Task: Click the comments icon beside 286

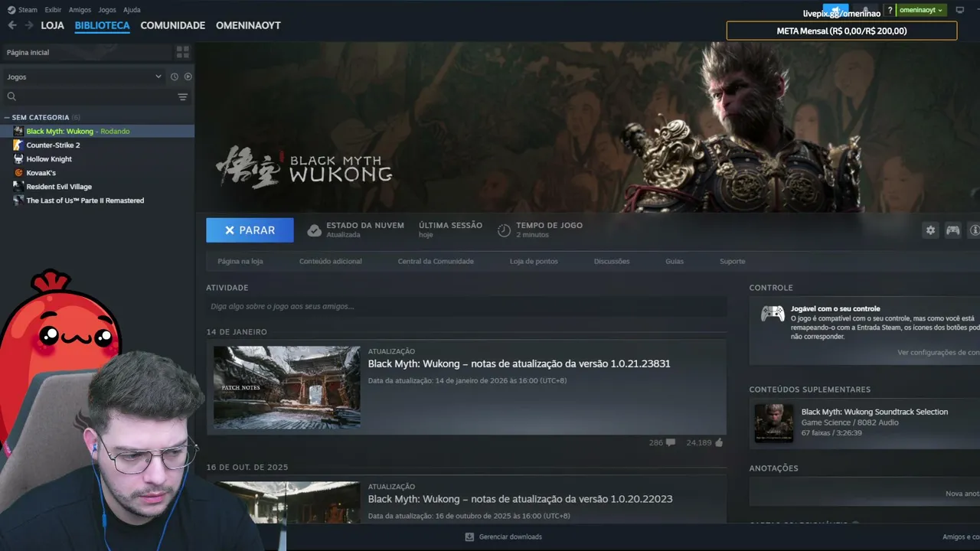Action: pyautogui.click(x=671, y=442)
